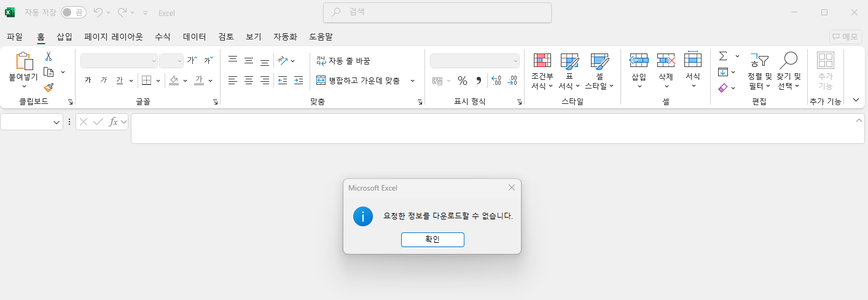Click the 확인 button in the dialog
The image size is (868, 300).
432,240
